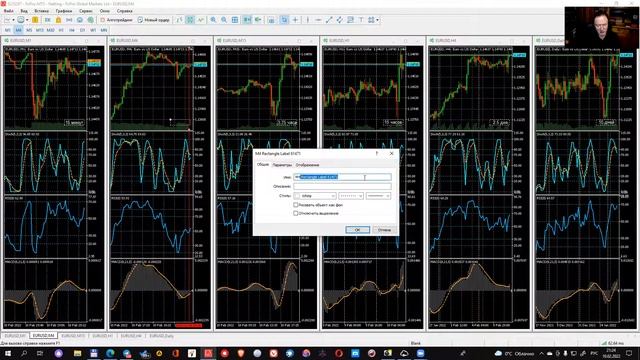
Task: Click the EURUSD,H4 chart window title
Action: (x=445, y=40)
